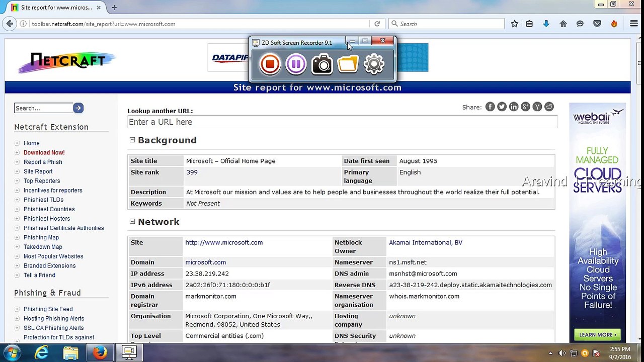Click the stop recording button in ZD Soft Screen Recorder
The width and height of the screenshot is (644, 362).
(x=270, y=64)
